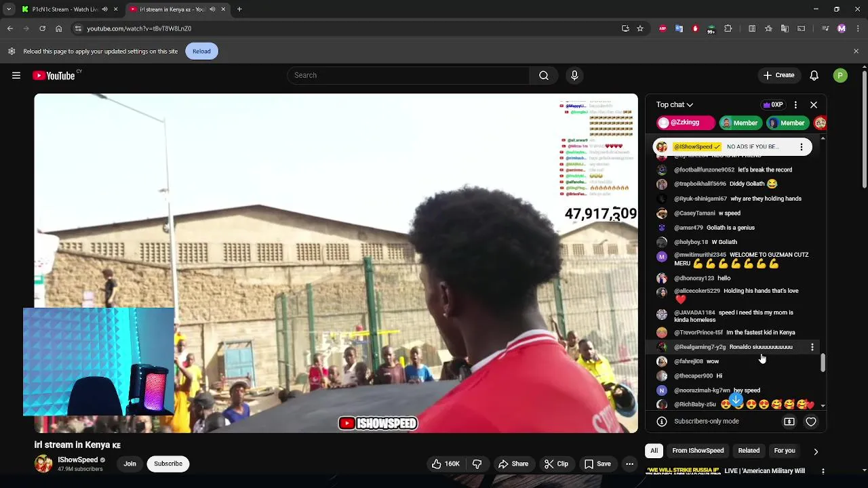This screenshot has width=868, height=488.
Task: Open the Chrome extensions puzzle icon
Action: coord(728,28)
